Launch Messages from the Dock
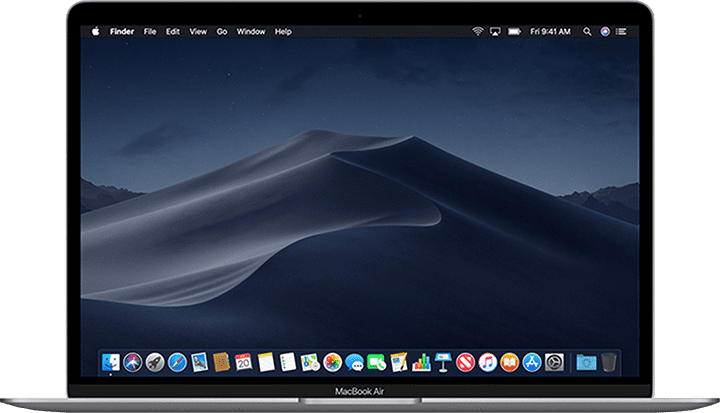720x413 pixels. (x=354, y=361)
